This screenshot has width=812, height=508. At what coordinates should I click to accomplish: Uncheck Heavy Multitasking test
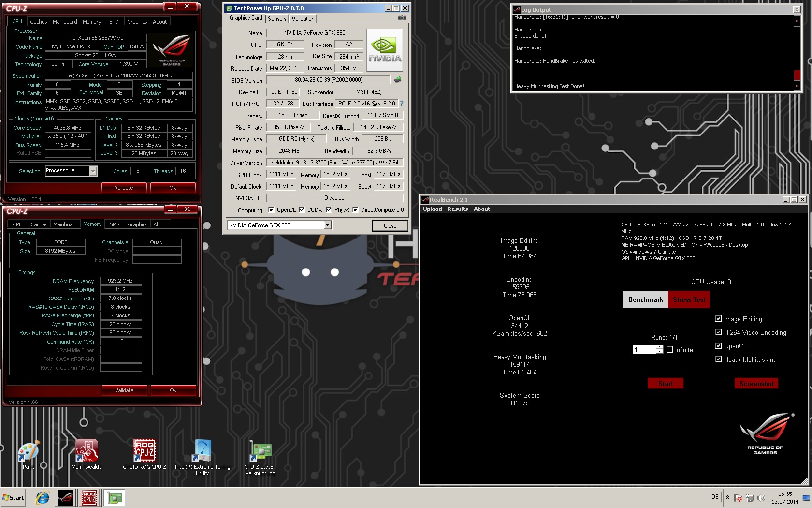(x=718, y=359)
